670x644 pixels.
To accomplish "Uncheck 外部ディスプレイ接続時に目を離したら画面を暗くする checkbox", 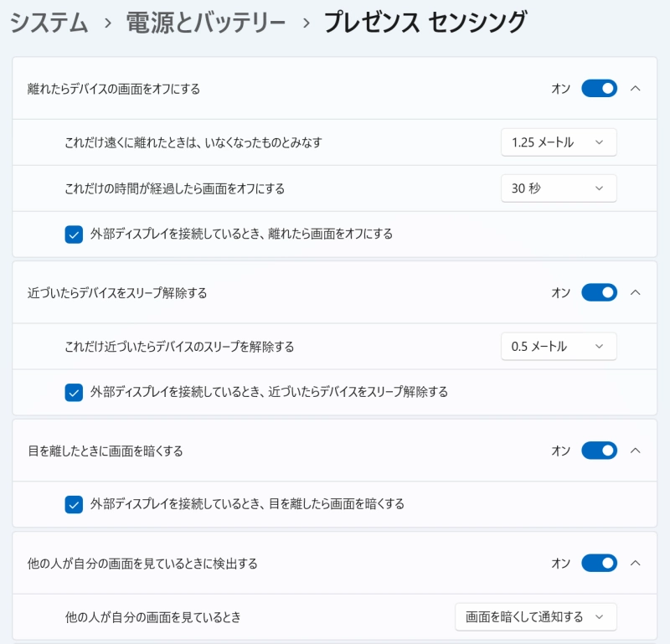I will click(x=74, y=505).
